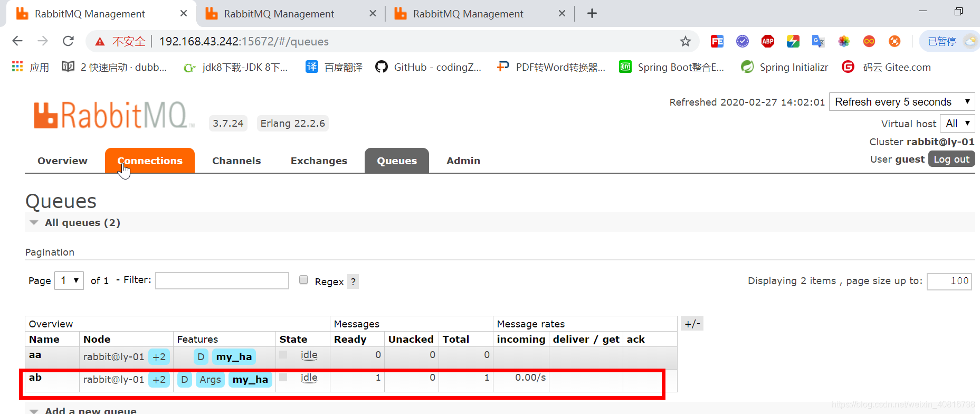Click my_ha policy badge for queue ab
980x414 pixels.
tap(250, 380)
